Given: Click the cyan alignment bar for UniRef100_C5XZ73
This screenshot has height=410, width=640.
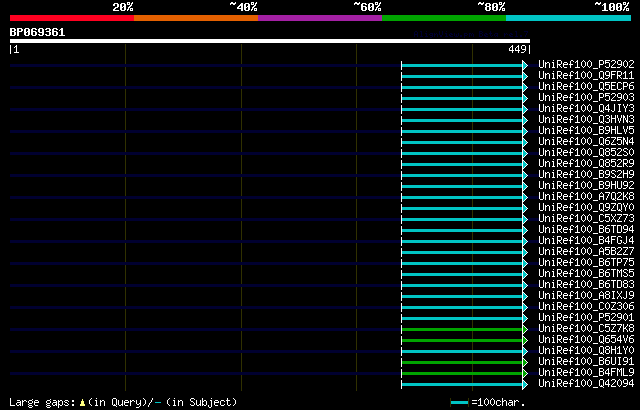Looking at the screenshot, I should pos(464,219).
